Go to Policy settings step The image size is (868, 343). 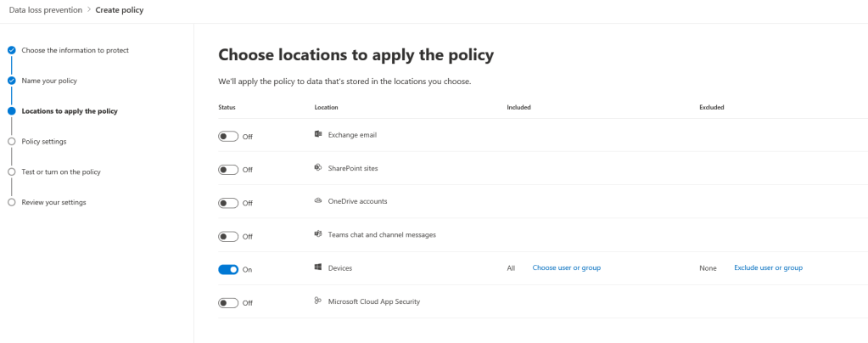43,141
